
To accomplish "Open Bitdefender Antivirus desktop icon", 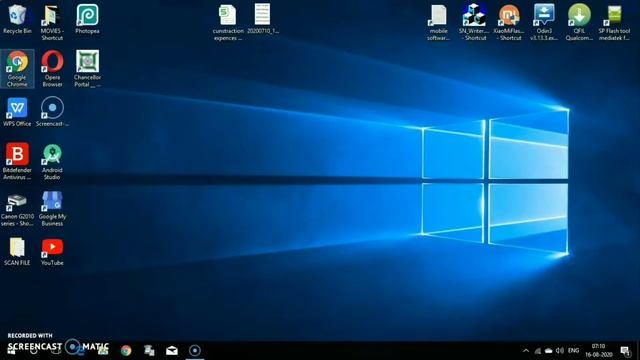I will 17,161.
